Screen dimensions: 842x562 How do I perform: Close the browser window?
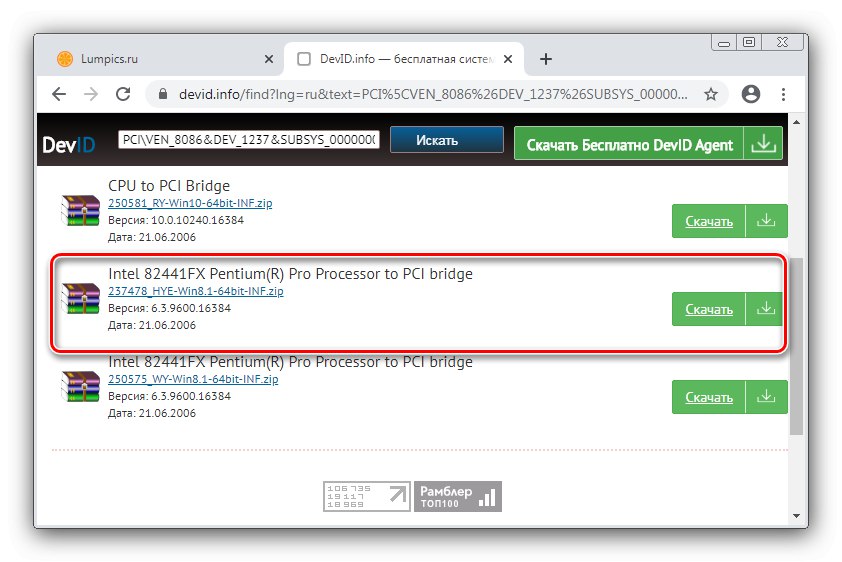pyautogui.click(x=782, y=42)
